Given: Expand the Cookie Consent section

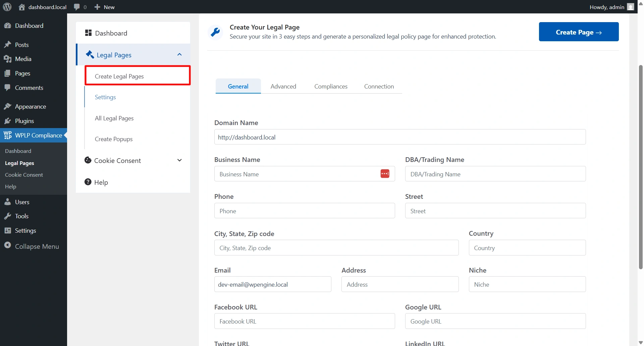Looking at the screenshot, I should coord(180,160).
